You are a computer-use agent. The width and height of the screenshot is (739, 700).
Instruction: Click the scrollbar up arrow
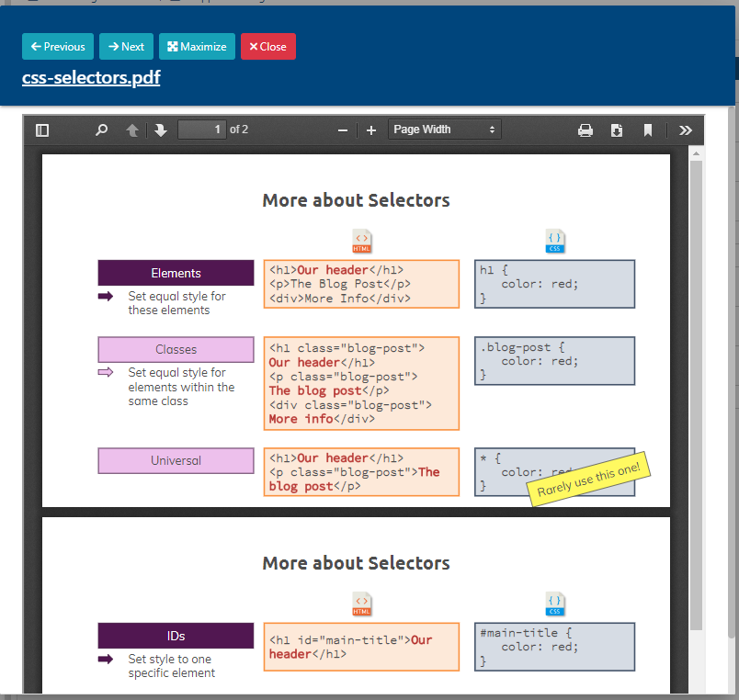[696, 153]
